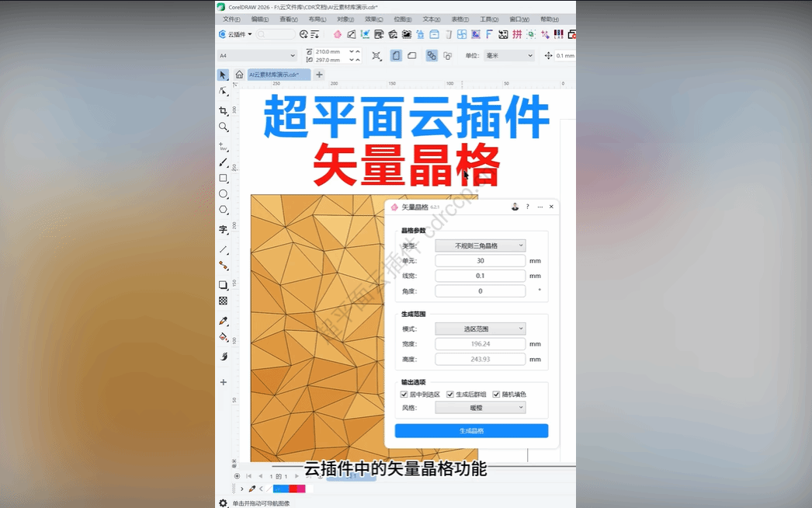Image resolution: width=812 pixels, height=508 pixels.
Task: Select the Eyedropper tool
Action: tap(224, 321)
